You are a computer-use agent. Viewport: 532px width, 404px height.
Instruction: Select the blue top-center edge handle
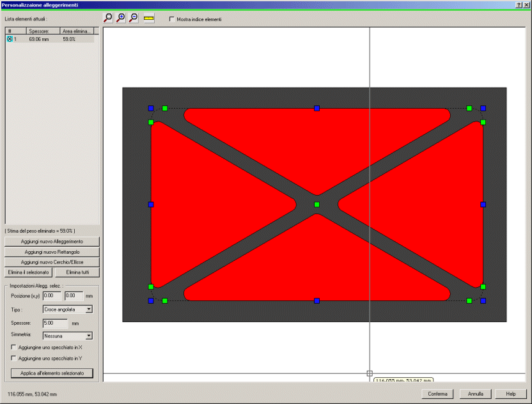click(317, 108)
